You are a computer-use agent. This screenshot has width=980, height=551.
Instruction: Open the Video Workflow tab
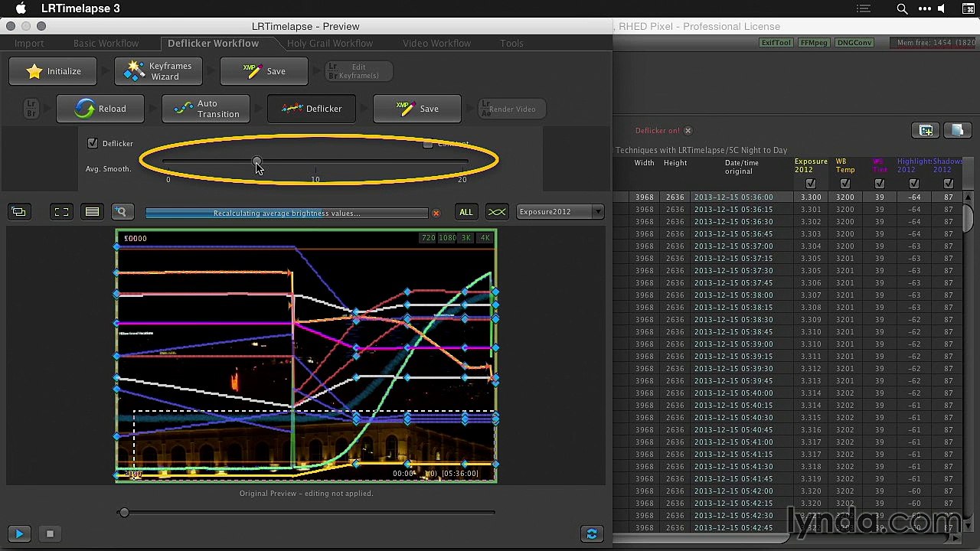436,44
